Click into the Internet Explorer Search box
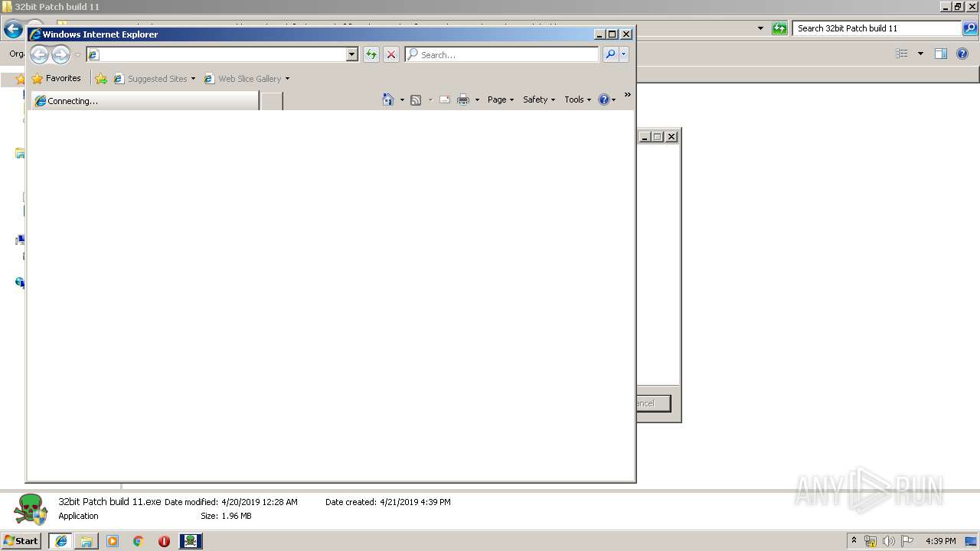980x551 pixels. point(501,54)
